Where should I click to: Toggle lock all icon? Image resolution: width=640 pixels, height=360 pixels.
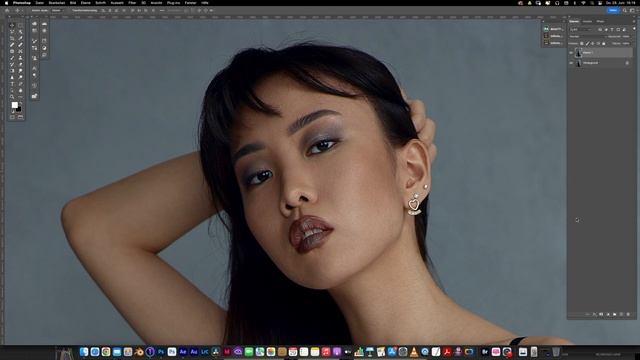click(x=604, y=44)
